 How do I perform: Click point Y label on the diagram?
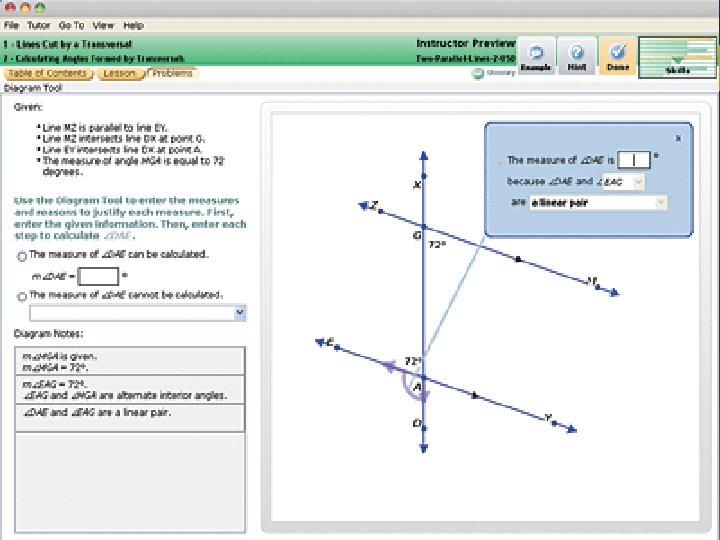click(548, 417)
